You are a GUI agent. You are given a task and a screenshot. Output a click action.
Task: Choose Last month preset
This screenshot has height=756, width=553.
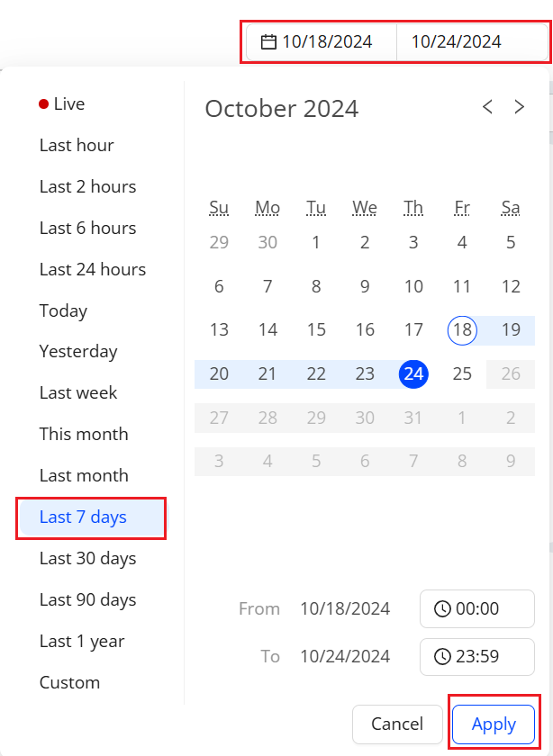click(x=84, y=475)
